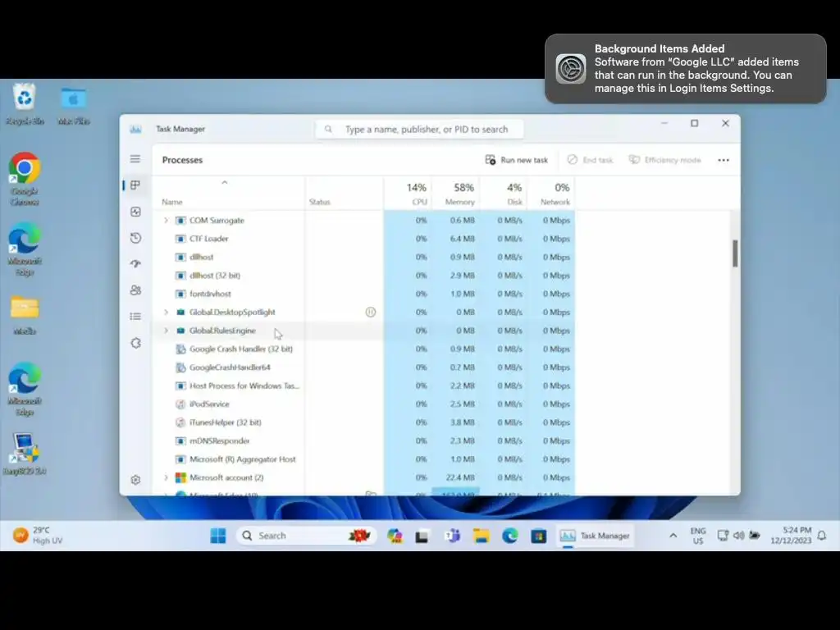This screenshot has height=630, width=840.
Task: Focus the Task Manager search box
Action: 419,129
